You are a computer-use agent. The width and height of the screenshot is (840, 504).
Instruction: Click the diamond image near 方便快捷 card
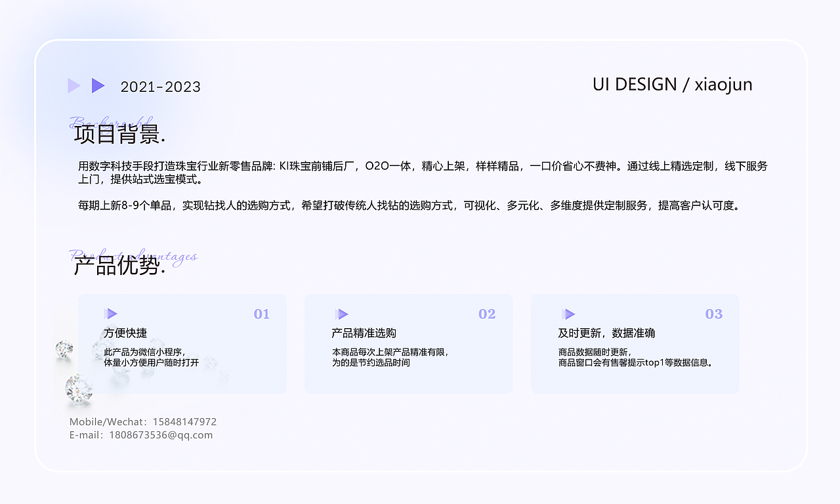64,348
